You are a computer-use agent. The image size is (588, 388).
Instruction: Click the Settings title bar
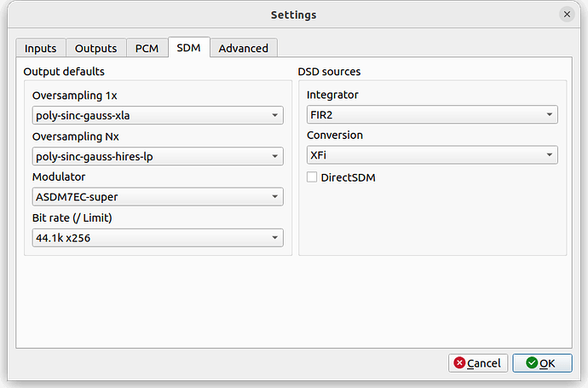293,14
